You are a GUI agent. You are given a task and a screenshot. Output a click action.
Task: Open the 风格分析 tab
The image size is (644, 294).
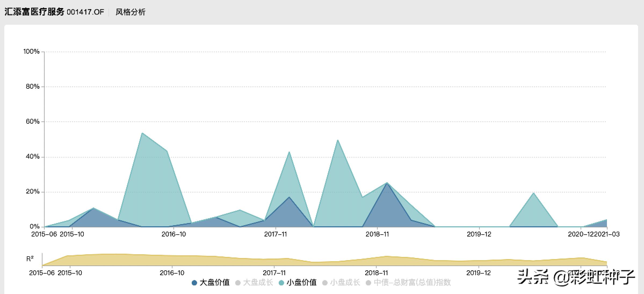click(130, 12)
